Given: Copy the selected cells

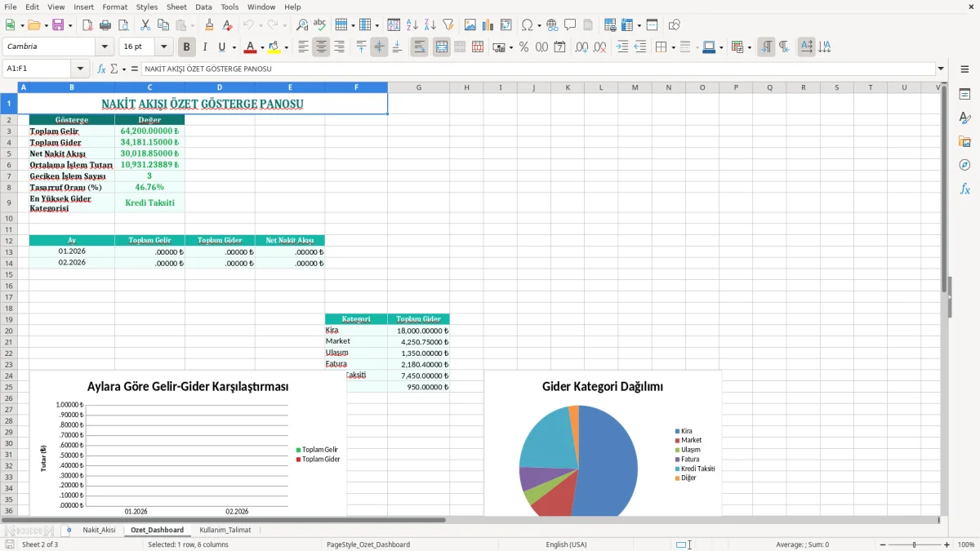Looking at the screenshot, I should [163, 25].
